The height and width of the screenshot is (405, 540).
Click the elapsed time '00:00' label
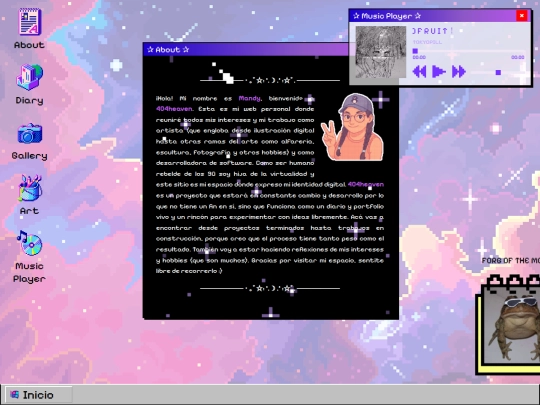[419, 58]
